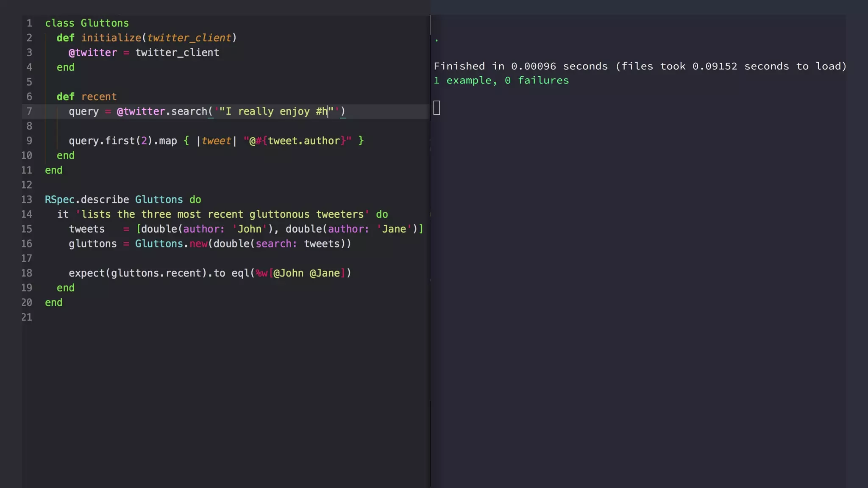The image size is (868, 488).
Task: Click the 'Gluttons' class name on line 1
Action: pyautogui.click(x=105, y=23)
